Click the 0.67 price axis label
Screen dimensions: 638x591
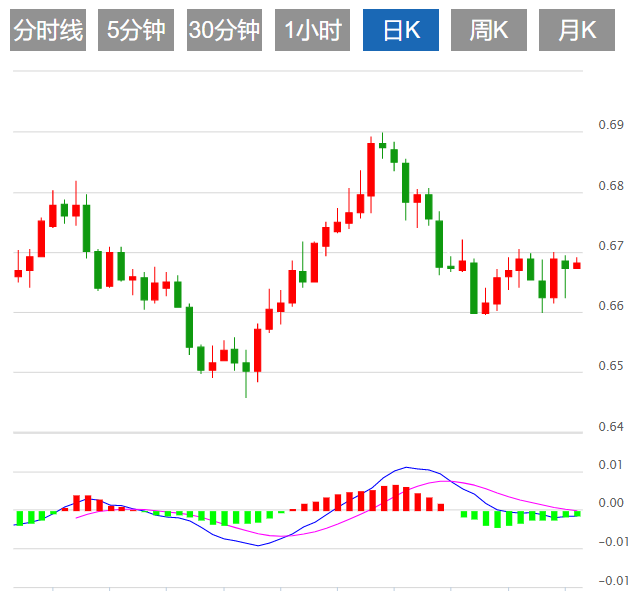[611, 246]
